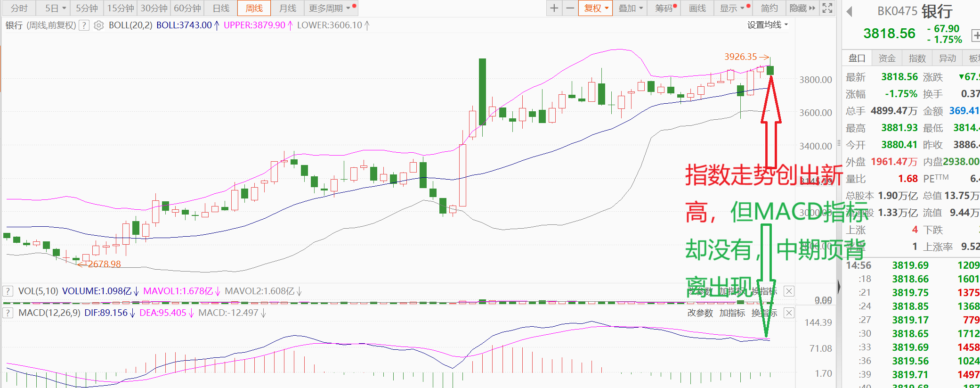Click the 3800.00 price axis label

(x=816, y=80)
